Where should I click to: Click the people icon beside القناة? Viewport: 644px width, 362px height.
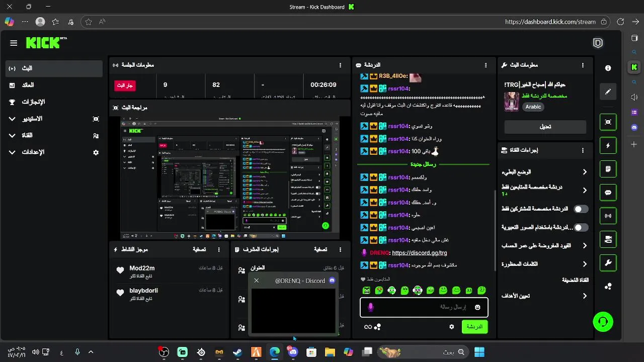point(96,136)
